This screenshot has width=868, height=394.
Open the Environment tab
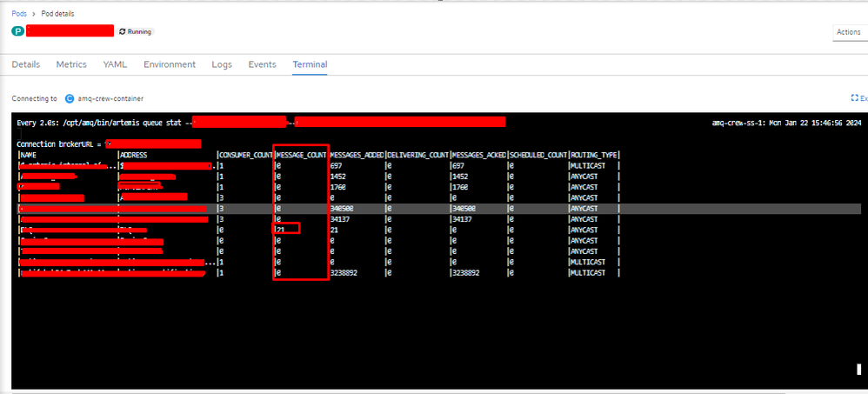pos(170,64)
